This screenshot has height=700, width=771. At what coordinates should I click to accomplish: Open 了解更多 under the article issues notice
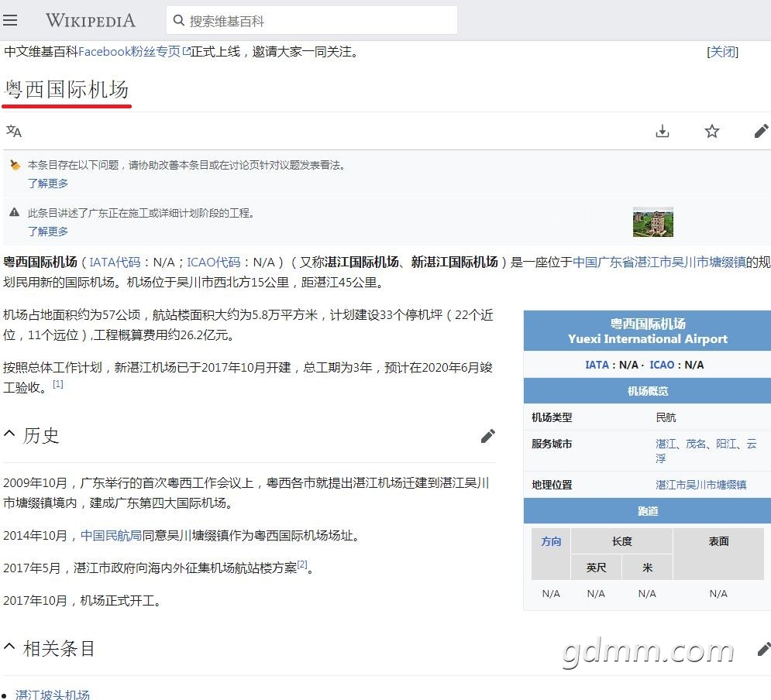point(48,184)
